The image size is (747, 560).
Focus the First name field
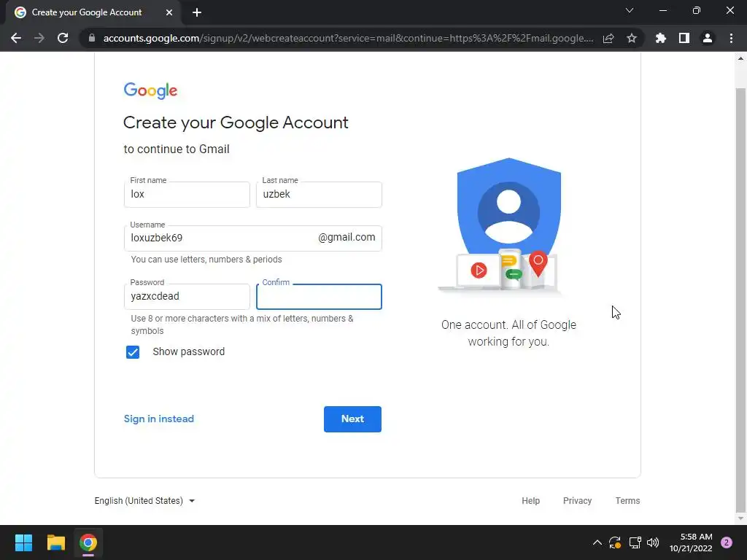187,194
